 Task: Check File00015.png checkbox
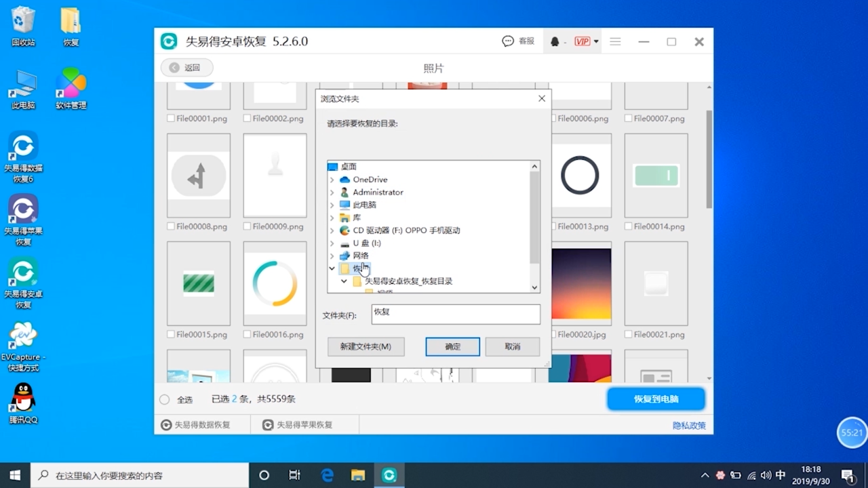click(171, 334)
